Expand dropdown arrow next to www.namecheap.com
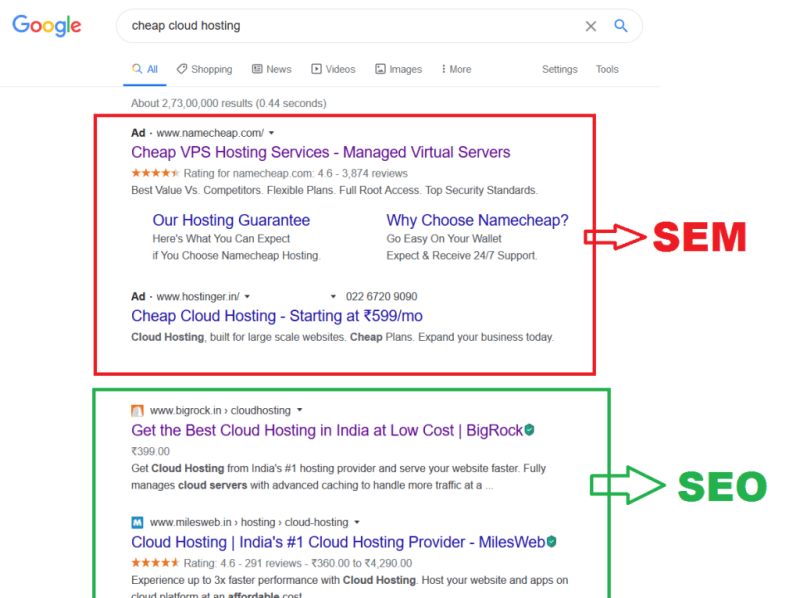Viewport: 800px width, 598px height. (271, 133)
